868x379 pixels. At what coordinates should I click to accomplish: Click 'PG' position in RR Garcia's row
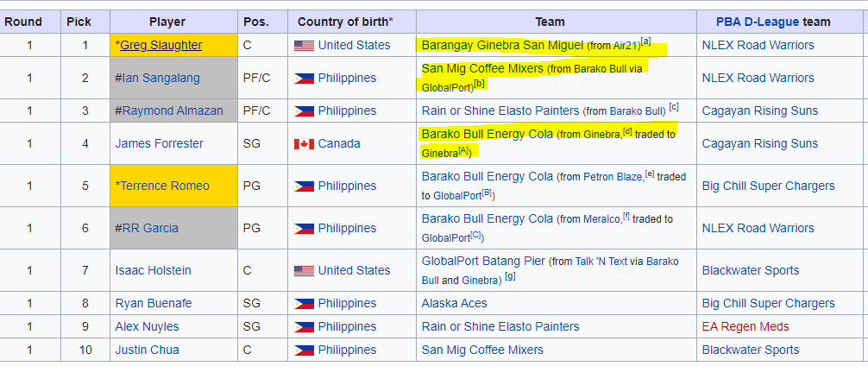253,228
